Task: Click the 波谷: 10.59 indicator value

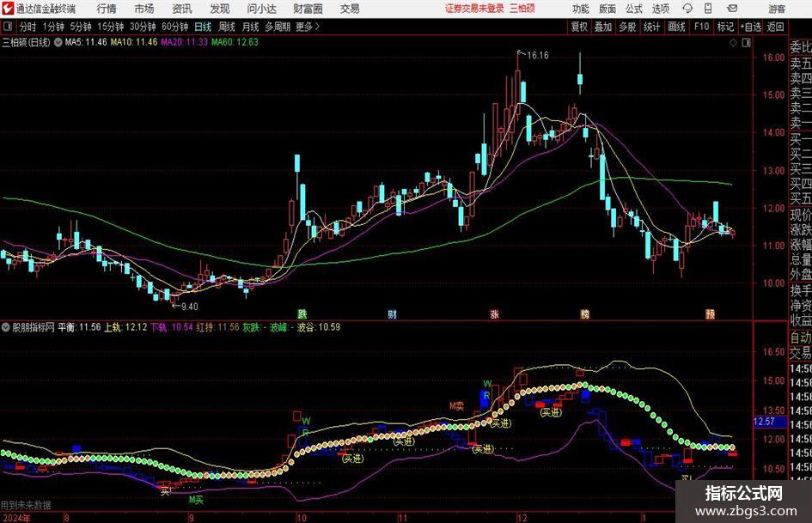Action: 319,327
